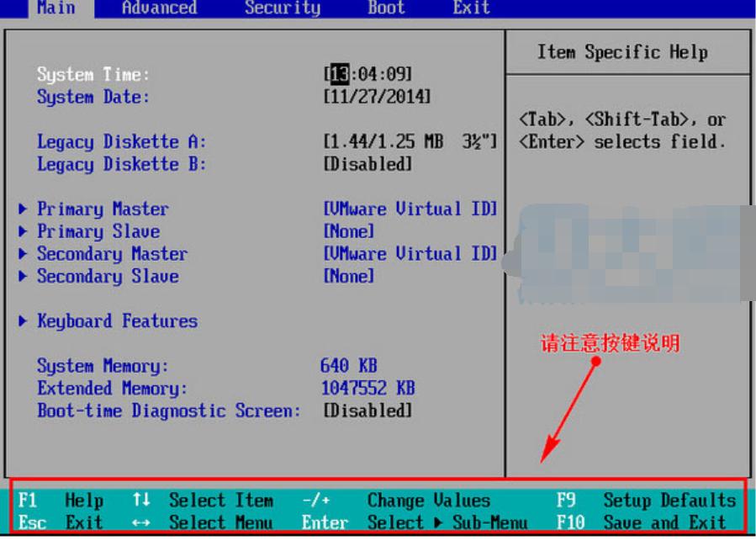The height and width of the screenshot is (540, 756).
Task: Switch to the Security tab
Action: tap(283, 8)
